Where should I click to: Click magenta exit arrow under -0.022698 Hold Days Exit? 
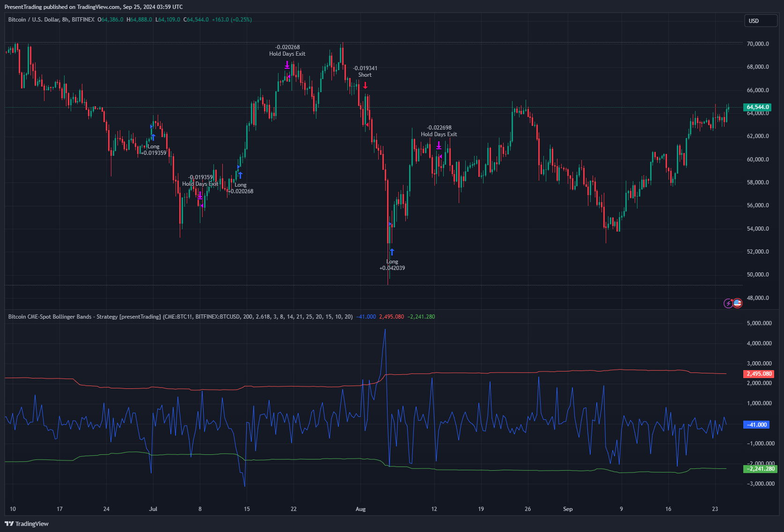click(439, 146)
